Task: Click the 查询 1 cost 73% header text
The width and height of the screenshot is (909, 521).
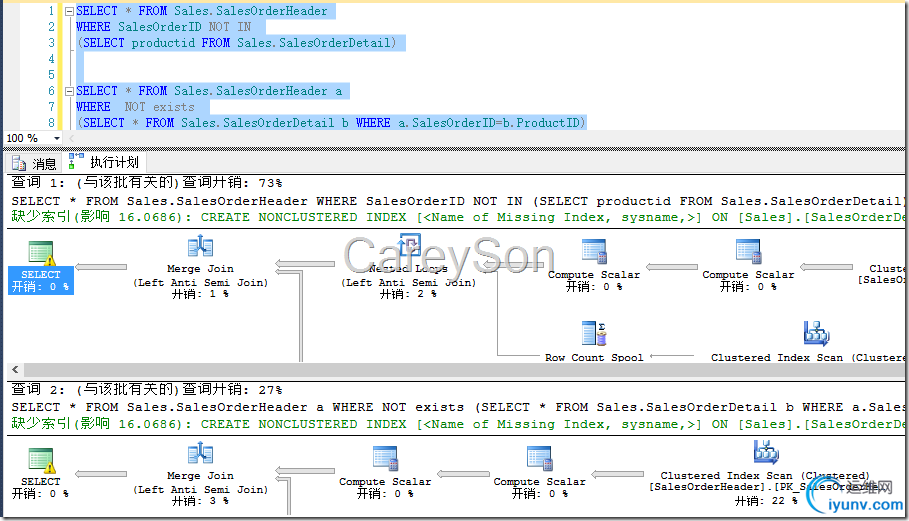Action: pyautogui.click(x=147, y=183)
